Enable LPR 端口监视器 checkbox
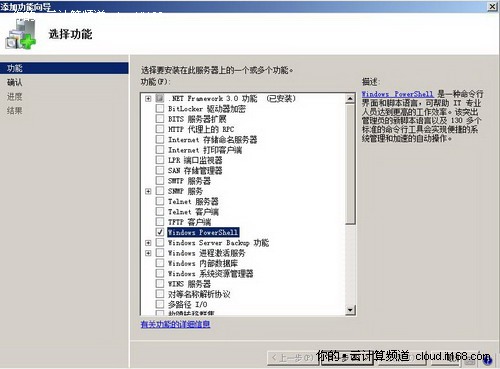Viewport: 500px width, 369px height. point(160,160)
